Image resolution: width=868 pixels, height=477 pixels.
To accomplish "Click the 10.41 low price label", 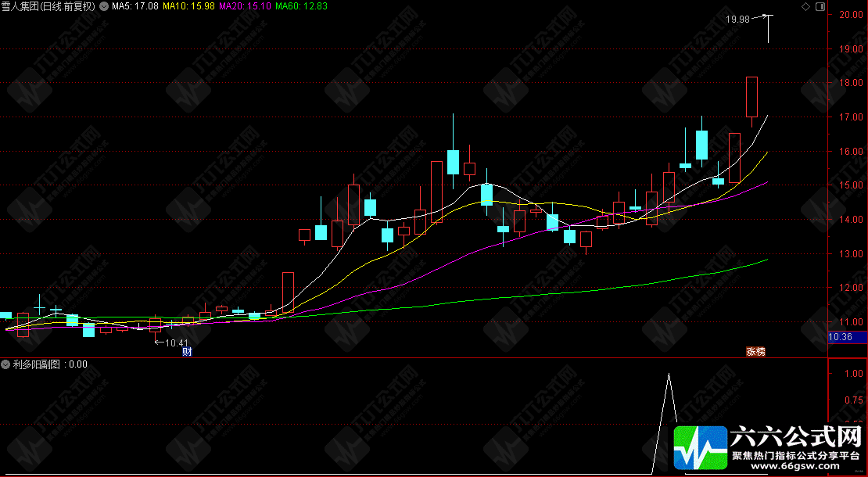I will tap(177, 343).
